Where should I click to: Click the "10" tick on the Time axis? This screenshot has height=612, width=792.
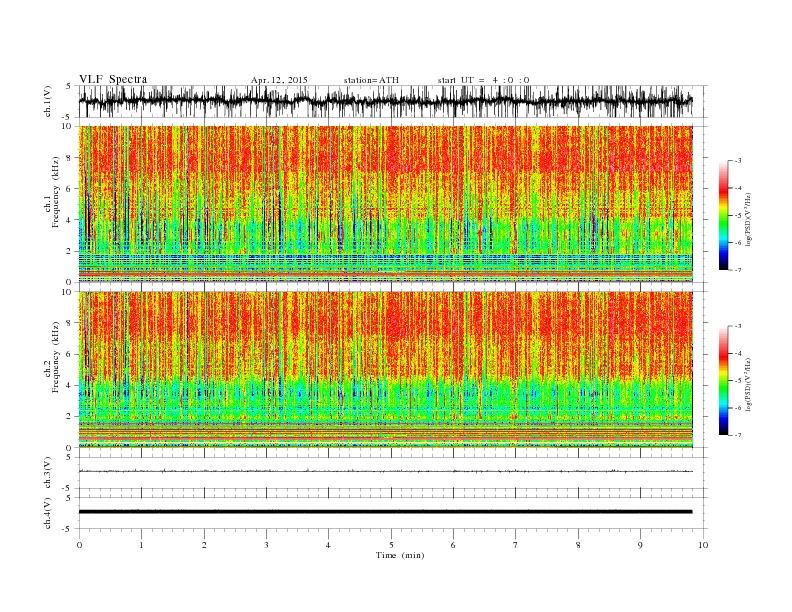click(x=703, y=545)
